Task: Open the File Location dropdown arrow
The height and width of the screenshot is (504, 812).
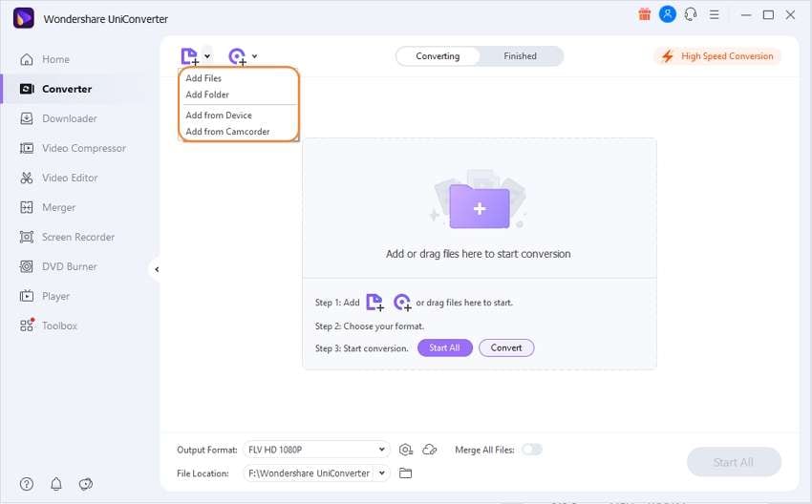Action: 382,472
